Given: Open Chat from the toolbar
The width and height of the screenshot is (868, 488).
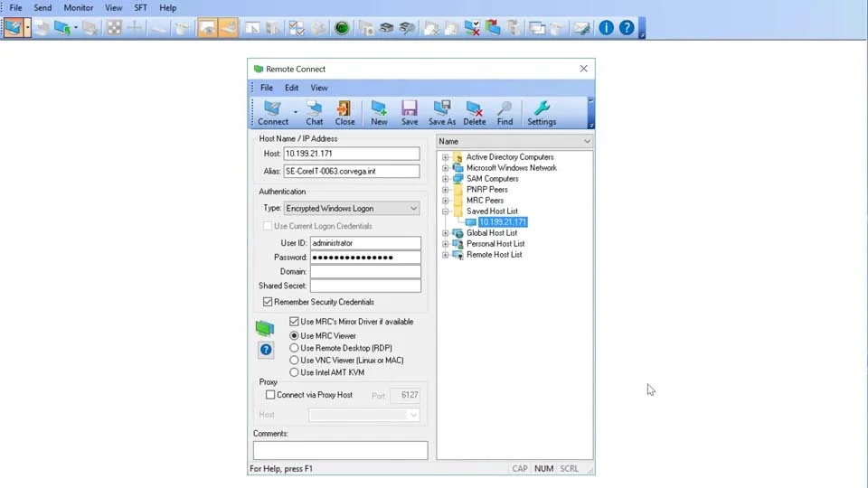Looking at the screenshot, I should click(x=314, y=113).
